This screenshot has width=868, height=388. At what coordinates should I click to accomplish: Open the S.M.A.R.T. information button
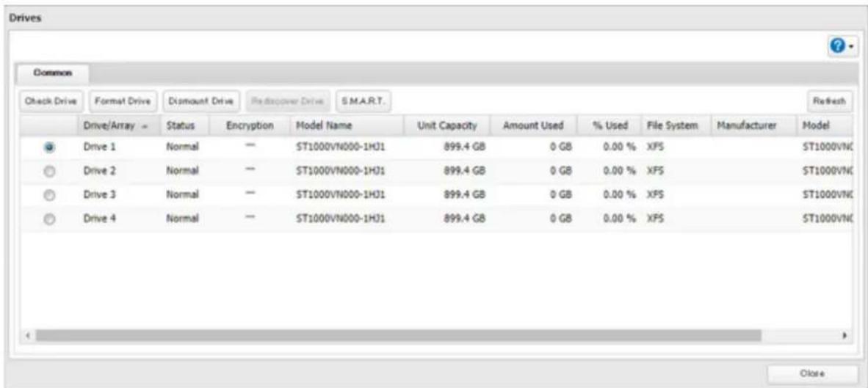pos(364,101)
